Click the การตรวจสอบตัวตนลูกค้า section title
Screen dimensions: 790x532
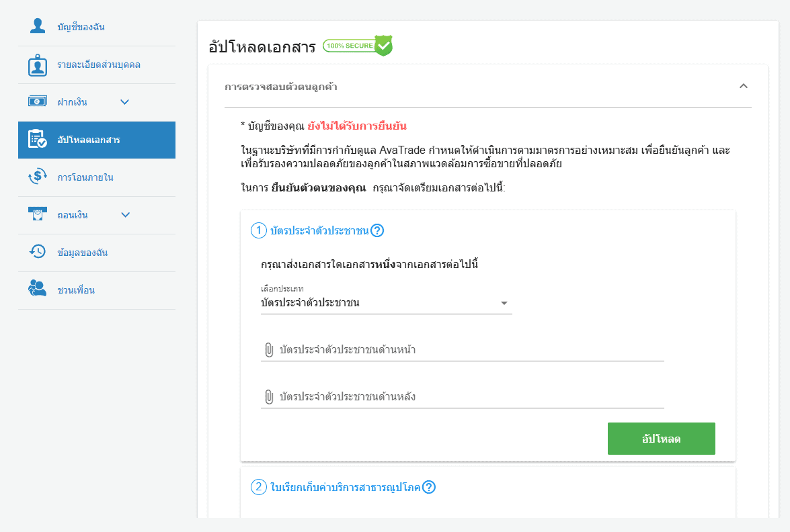coord(280,87)
